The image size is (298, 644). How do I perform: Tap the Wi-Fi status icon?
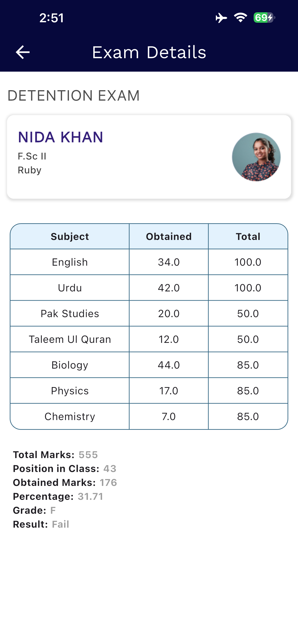[x=240, y=18]
